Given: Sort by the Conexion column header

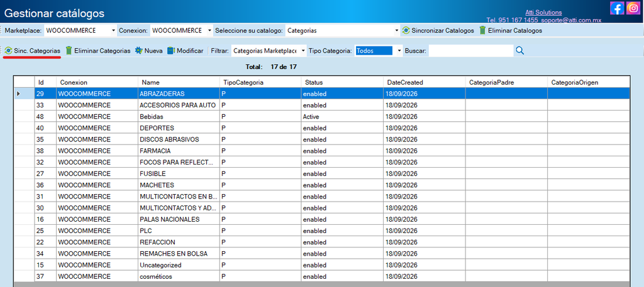Looking at the screenshot, I should pyautogui.click(x=97, y=82).
